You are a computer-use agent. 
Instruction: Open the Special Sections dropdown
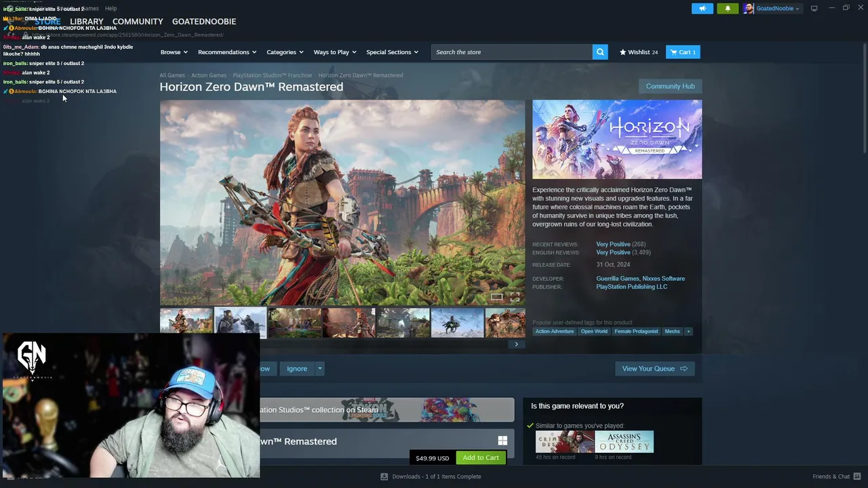pos(392,52)
